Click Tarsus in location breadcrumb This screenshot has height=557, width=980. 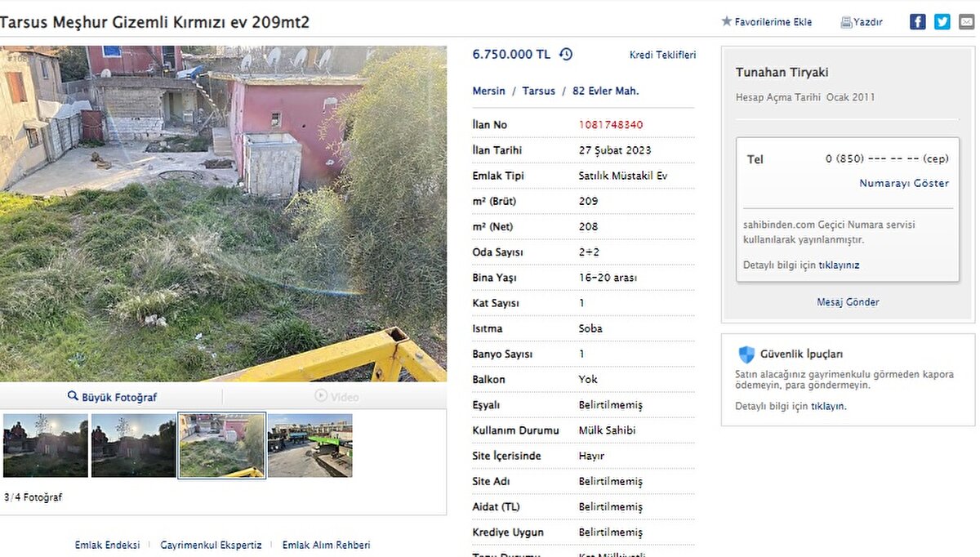pos(538,91)
